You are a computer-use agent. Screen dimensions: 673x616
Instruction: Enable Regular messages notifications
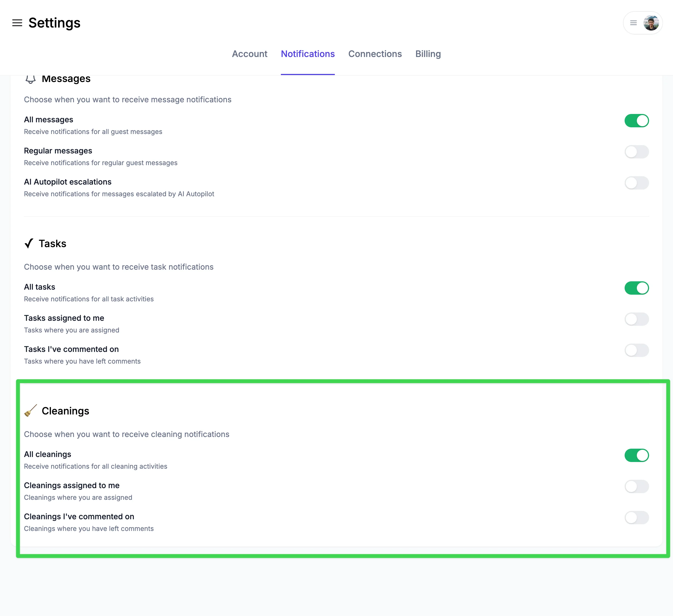coord(636,152)
